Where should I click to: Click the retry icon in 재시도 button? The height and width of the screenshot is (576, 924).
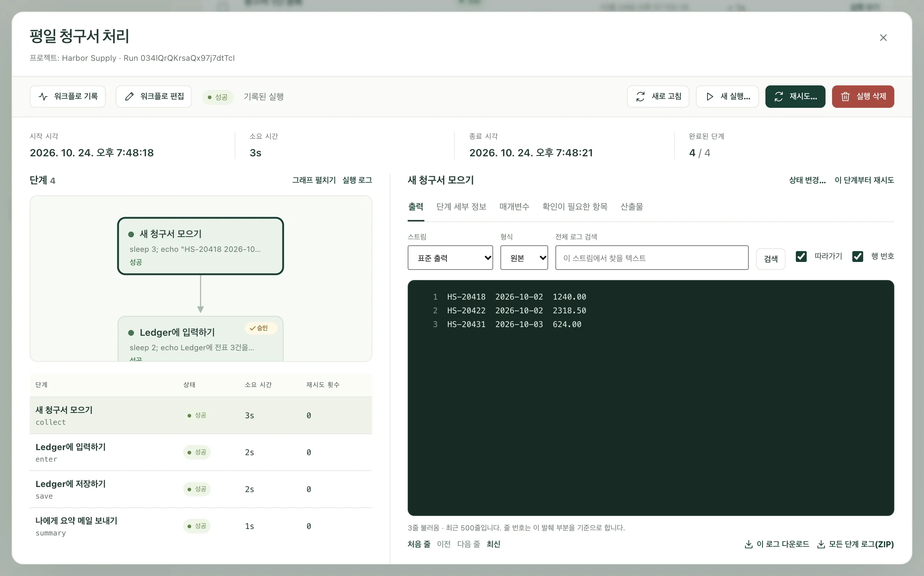[779, 96]
